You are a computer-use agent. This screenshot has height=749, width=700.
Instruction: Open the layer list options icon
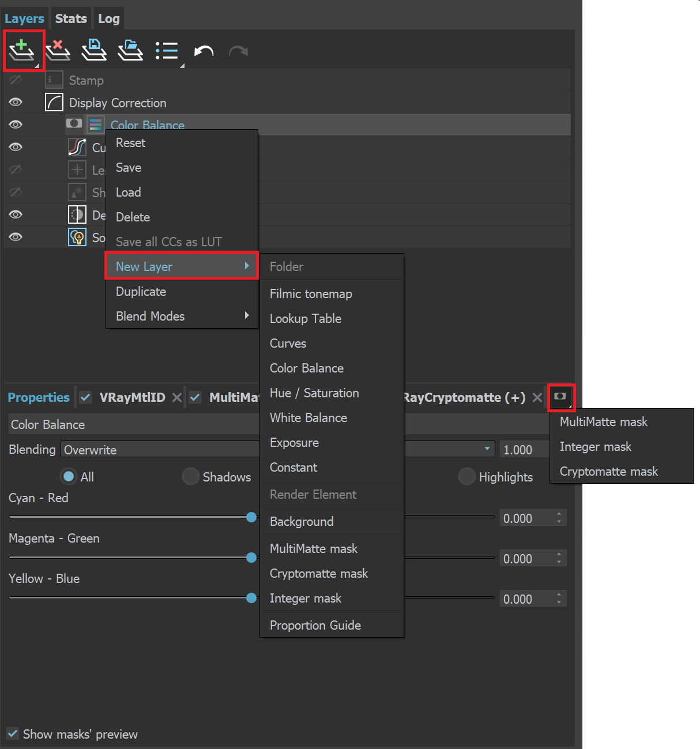coord(167,51)
